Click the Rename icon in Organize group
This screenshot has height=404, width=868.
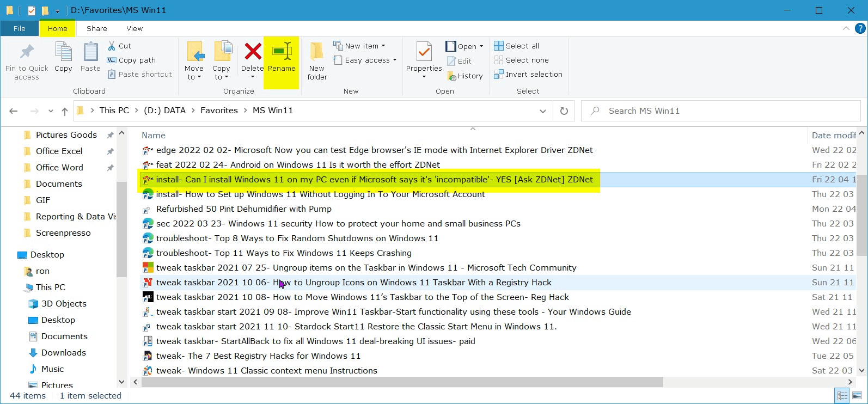coord(282,52)
